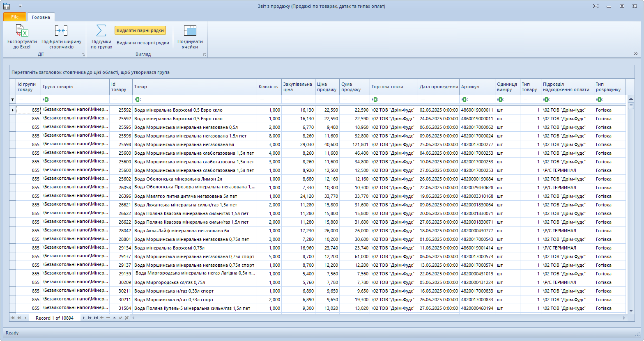The image size is (644, 341).
Task: Click the date cell 18.06.2025 0:00:00
Action: pos(439,231)
